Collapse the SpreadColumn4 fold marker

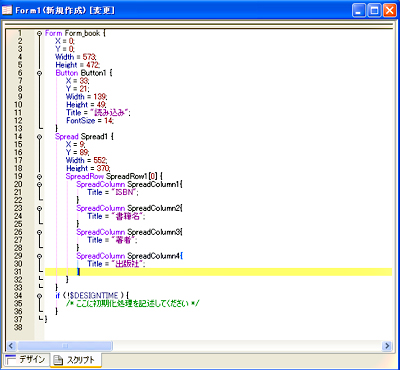[x=39, y=256]
